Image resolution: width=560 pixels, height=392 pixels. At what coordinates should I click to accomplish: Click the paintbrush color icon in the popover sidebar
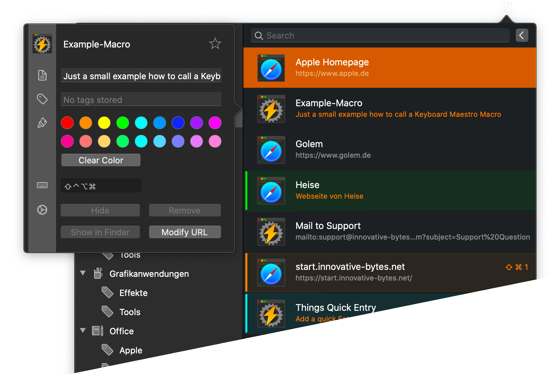click(42, 123)
